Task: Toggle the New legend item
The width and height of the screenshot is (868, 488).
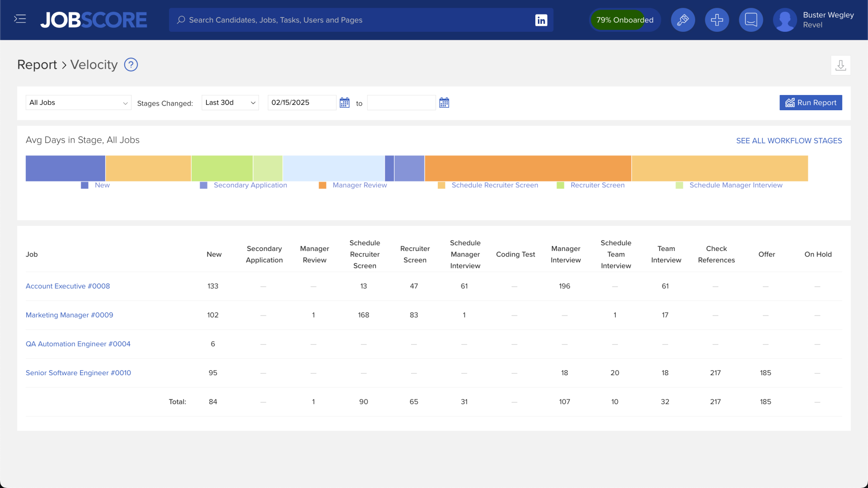Action: click(x=102, y=185)
